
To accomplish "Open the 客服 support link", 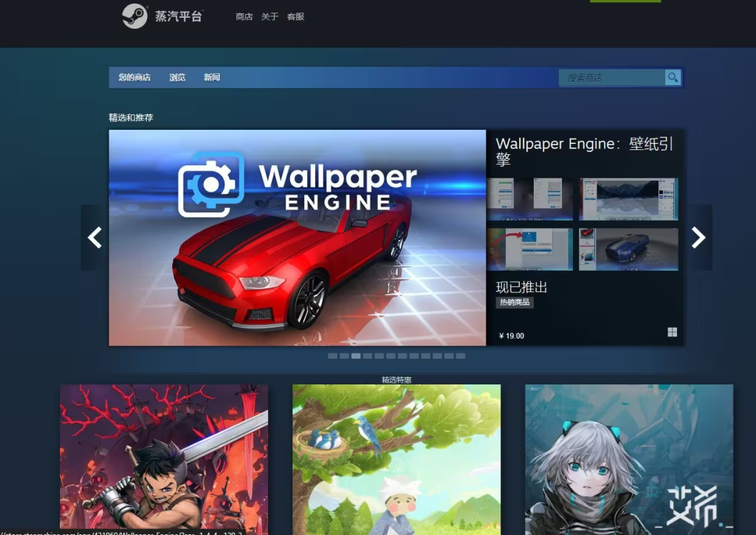I will coord(295,17).
